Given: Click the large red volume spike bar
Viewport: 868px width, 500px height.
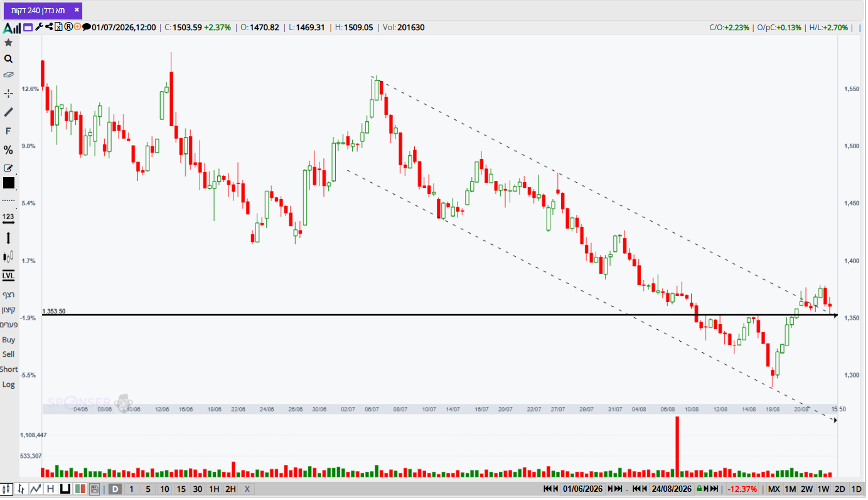Looking at the screenshot, I should point(677,446).
